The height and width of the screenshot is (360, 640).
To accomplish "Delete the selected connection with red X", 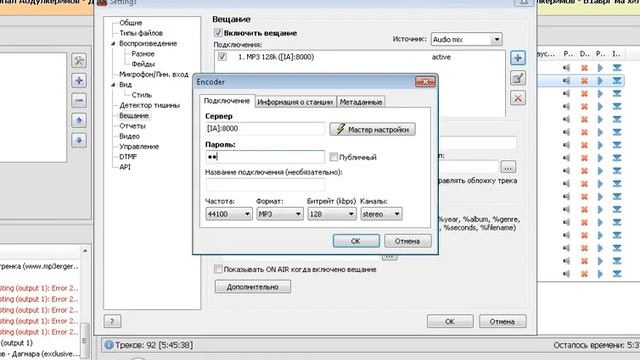I will pos(518,98).
